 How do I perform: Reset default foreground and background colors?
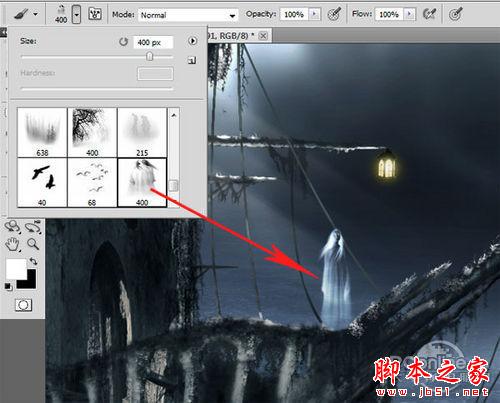coord(9,287)
